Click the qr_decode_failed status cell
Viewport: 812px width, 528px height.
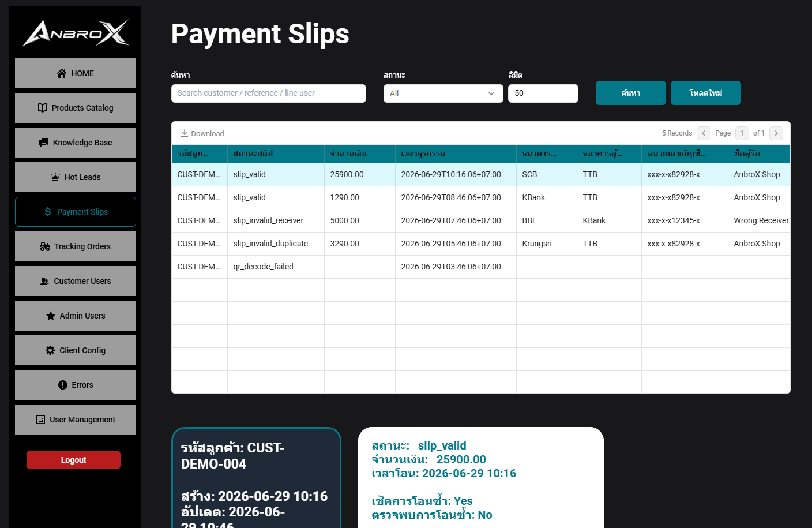276,267
